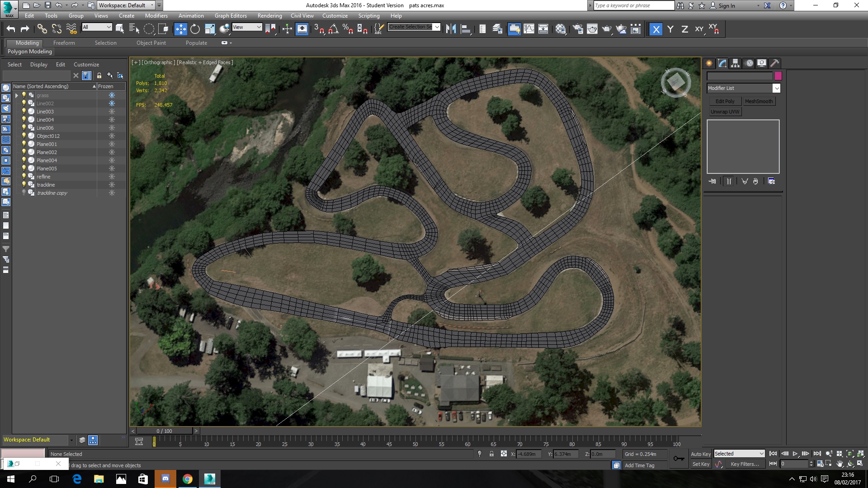Restrict movement to the Y axis

click(670, 29)
